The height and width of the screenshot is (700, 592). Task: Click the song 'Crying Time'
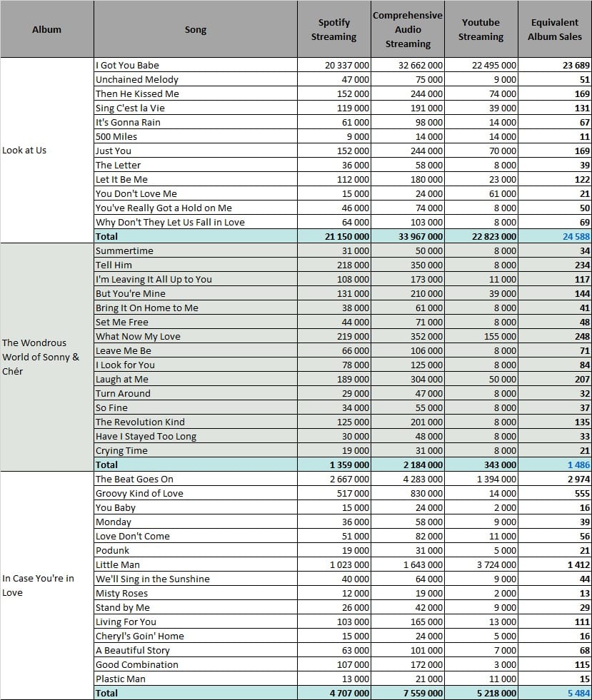click(121, 451)
